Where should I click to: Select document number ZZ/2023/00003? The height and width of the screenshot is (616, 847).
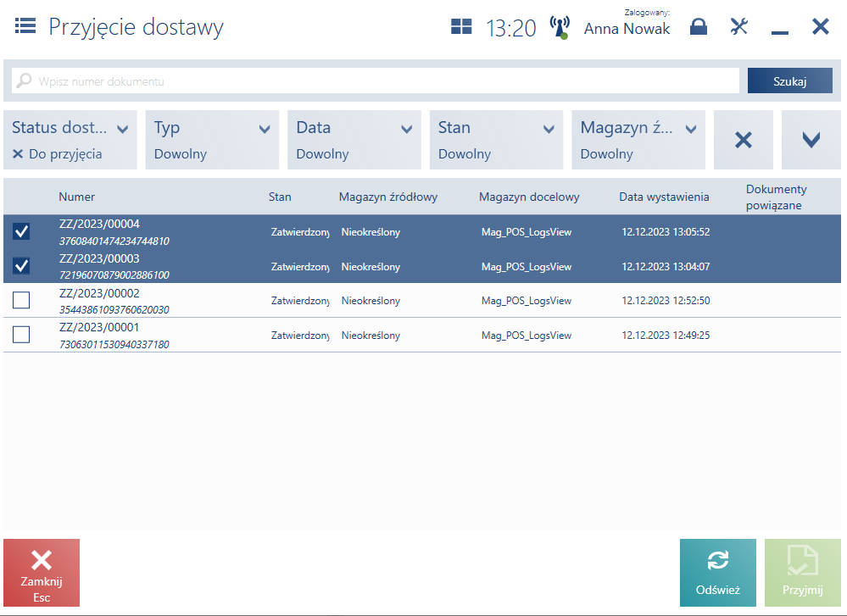[x=99, y=258]
